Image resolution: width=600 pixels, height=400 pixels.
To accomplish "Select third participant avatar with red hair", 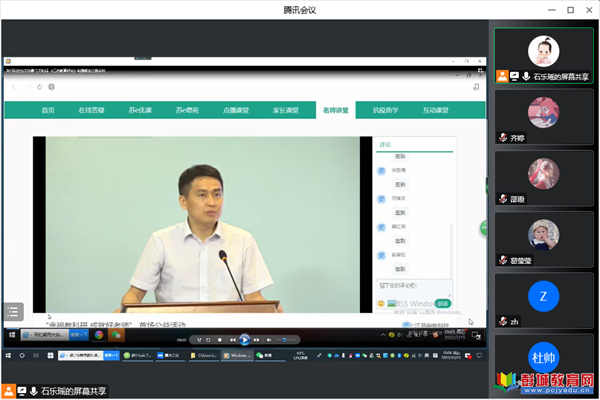I will [543, 174].
